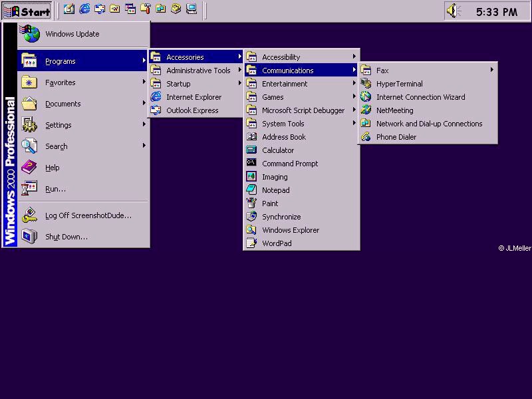
Task: Open the Accessibility submenu
Action: tap(301, 57)
